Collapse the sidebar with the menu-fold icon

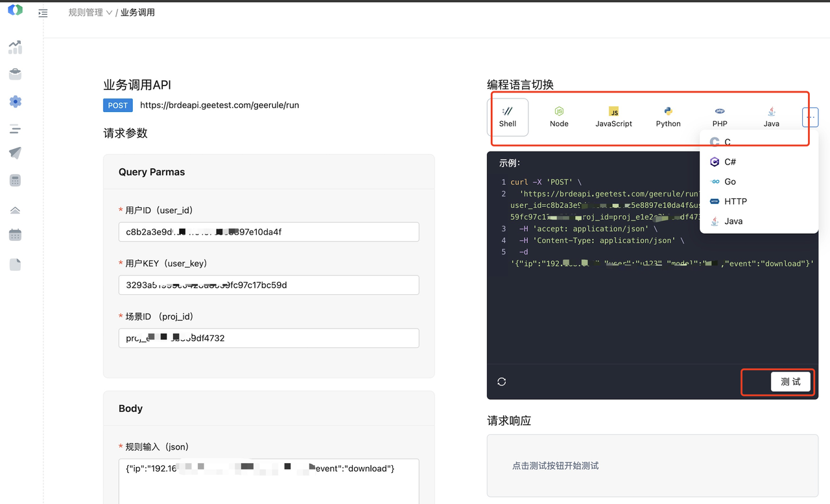coord(43,13)
